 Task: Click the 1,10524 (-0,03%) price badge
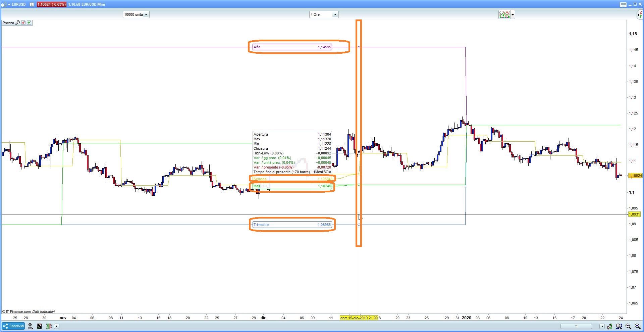(51, 4)
